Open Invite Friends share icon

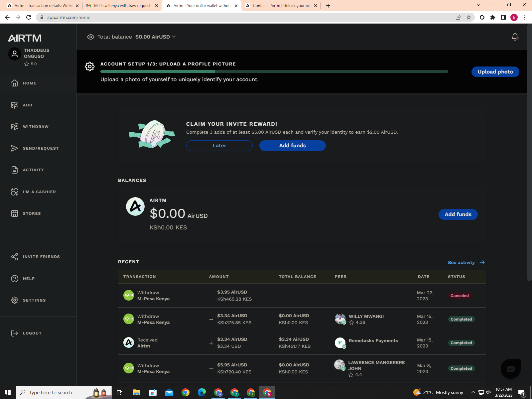tap(15, 257)
